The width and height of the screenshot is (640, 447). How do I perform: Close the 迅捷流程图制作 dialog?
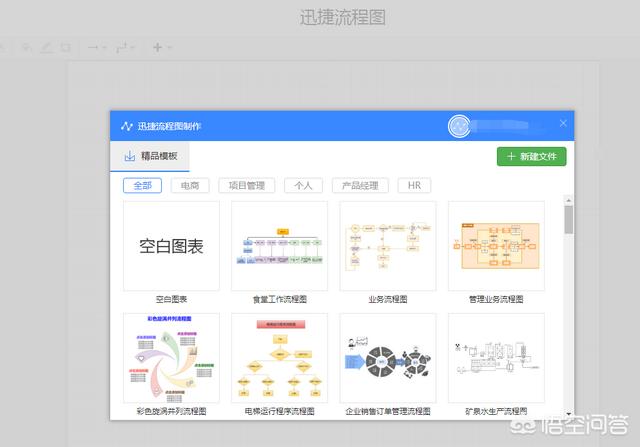pyautogui.click(x=563, y=123)
